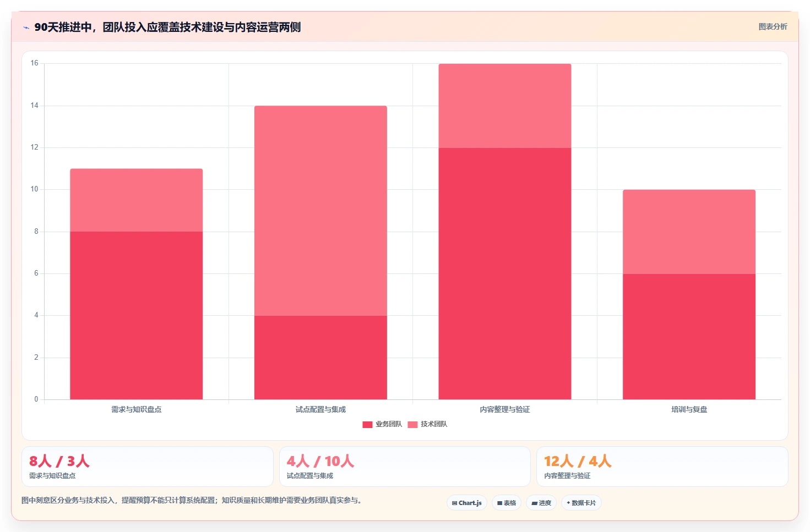The image size is (810, 532).
Task: Click the Chart.js tag button
Action: pos(467,503)
